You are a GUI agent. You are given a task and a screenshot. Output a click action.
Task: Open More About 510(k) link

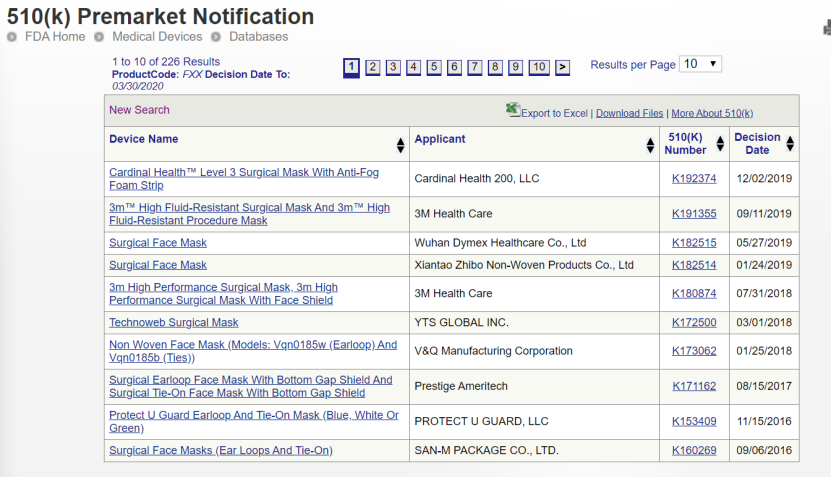click(712, 113)
